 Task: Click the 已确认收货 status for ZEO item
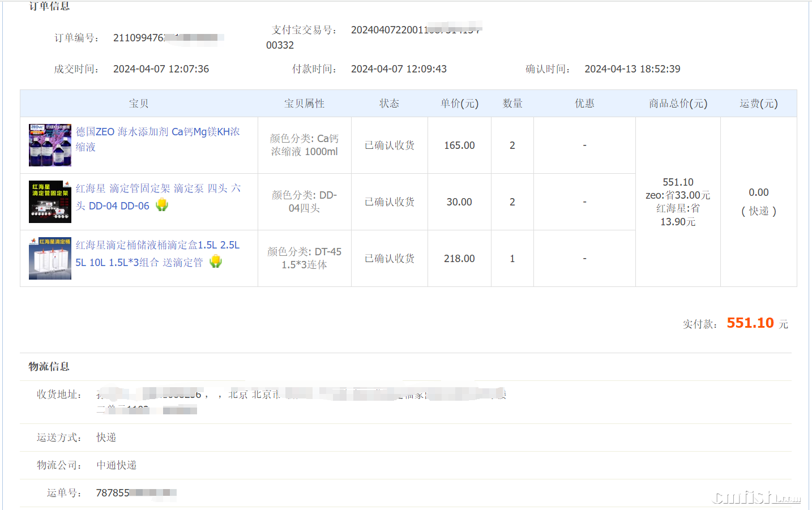(389, 145)
